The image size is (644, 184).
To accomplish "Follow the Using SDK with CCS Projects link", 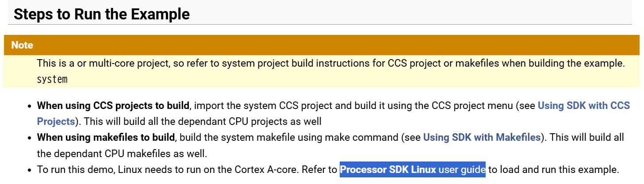I will 584,105.
